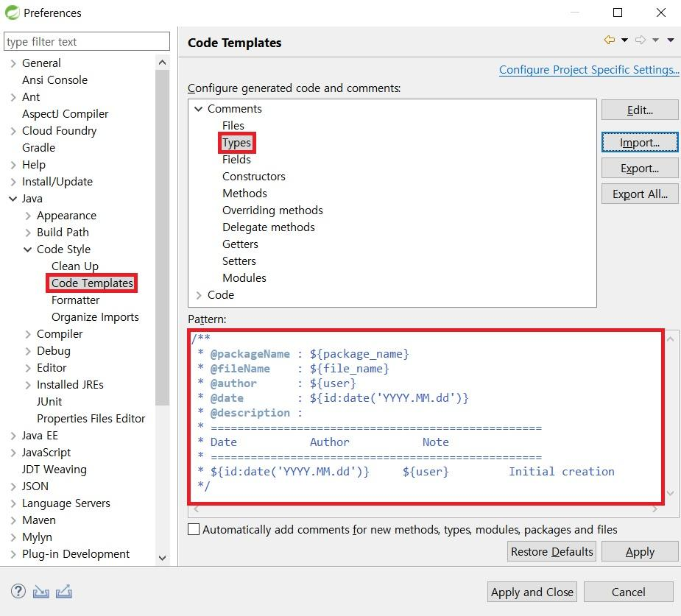Image resolution: width=681 pixels, height=616 pixels.
Task: Select Ansi Console preference page
Action: click(x=54, y=80)
